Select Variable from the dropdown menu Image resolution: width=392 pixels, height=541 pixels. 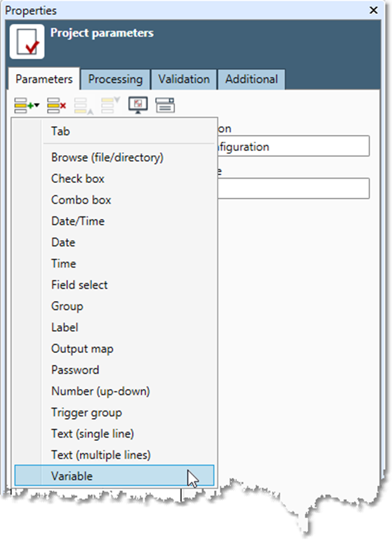tap(72, 476)
